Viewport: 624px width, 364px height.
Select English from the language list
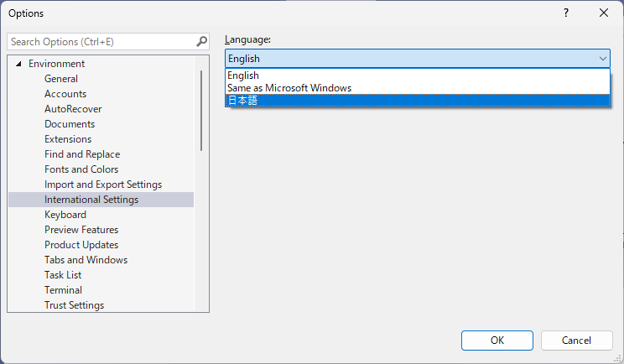[243, 75]
